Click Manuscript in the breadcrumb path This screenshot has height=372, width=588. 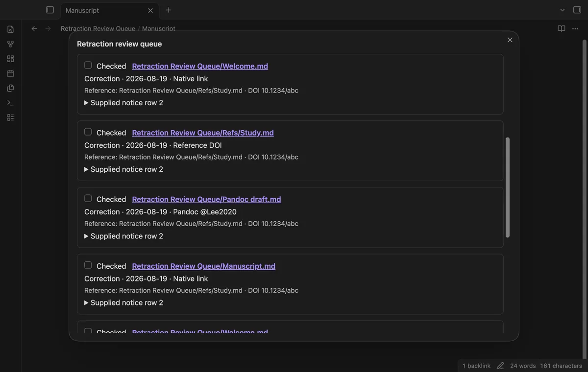[159, 28]
